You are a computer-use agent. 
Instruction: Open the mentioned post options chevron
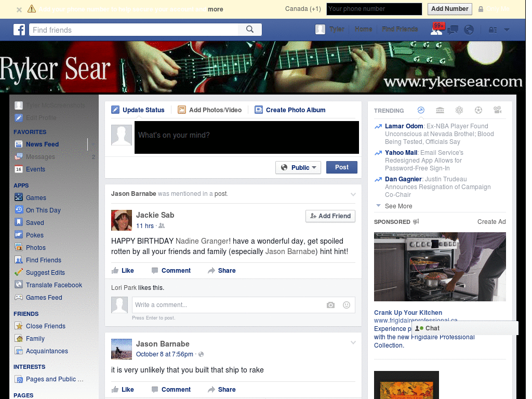353,194
